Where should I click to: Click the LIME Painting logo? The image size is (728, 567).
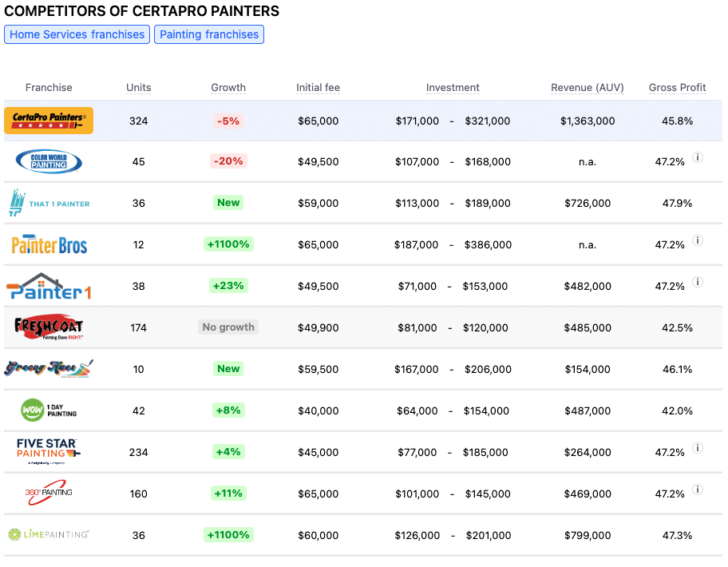(x=49, y=534)
